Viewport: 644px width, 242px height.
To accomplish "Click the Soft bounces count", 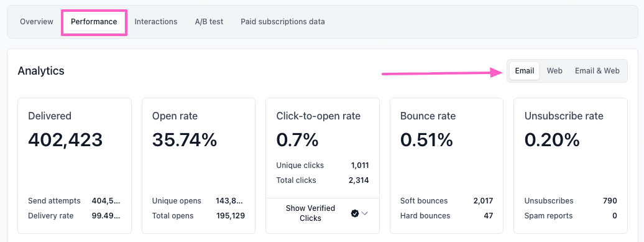I will 483,201.
